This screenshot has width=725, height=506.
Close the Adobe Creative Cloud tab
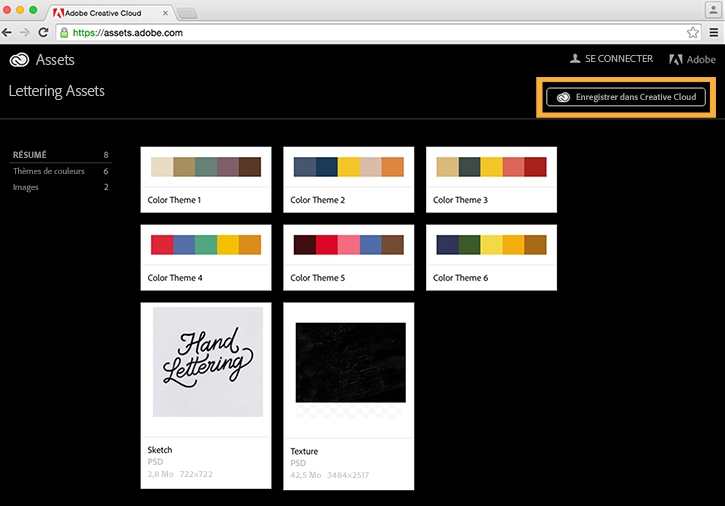tap(165, 13)
